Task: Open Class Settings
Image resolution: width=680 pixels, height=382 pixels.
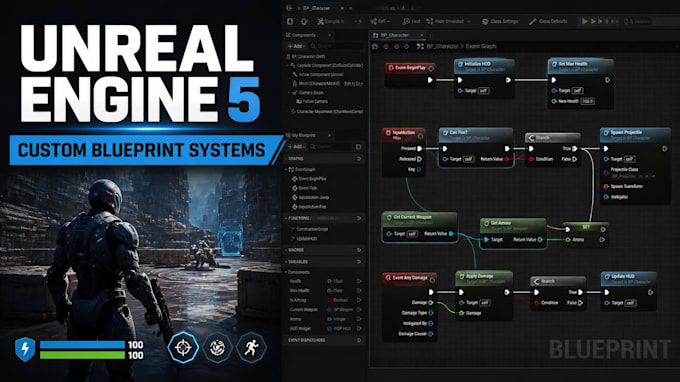Action: click(500, 21)
